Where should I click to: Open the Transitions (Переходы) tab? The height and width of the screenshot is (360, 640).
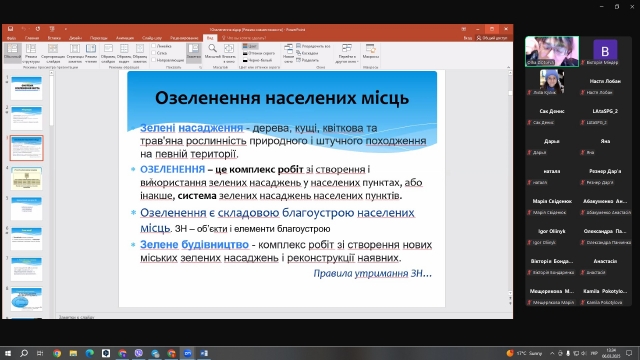point(98,38)
